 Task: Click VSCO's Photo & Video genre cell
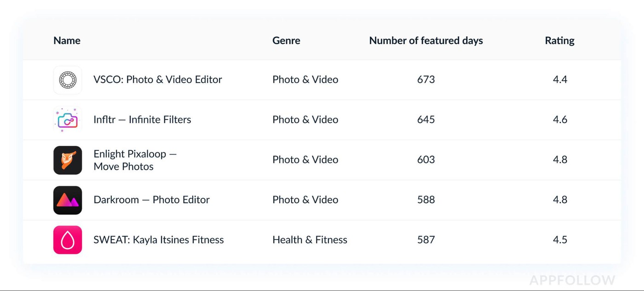click(305, 80)
